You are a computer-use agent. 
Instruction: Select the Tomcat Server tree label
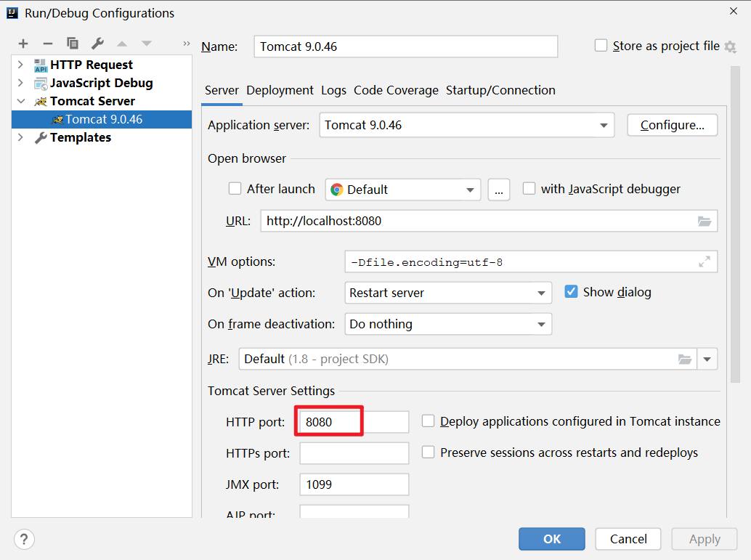(x=92, y=101)
